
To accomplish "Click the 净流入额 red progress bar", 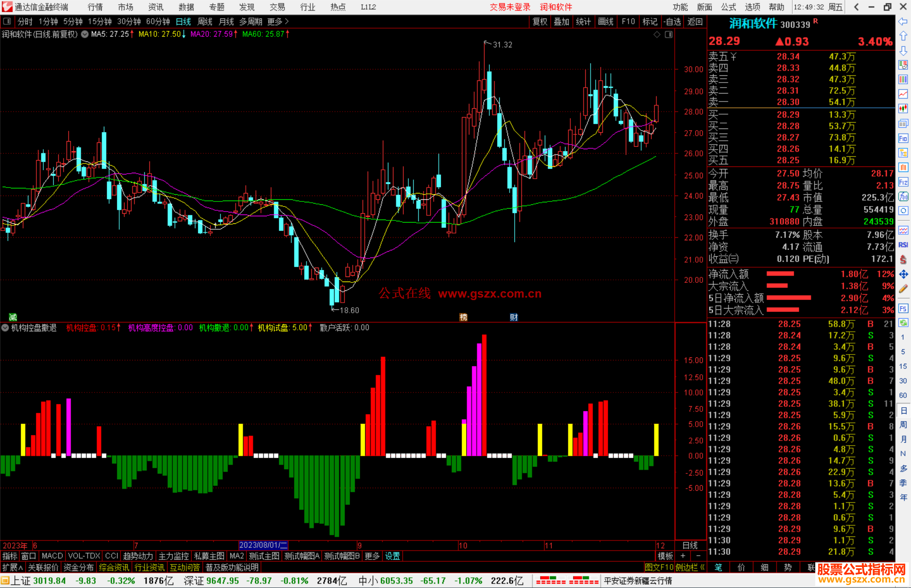I will (x=780, y=274).
